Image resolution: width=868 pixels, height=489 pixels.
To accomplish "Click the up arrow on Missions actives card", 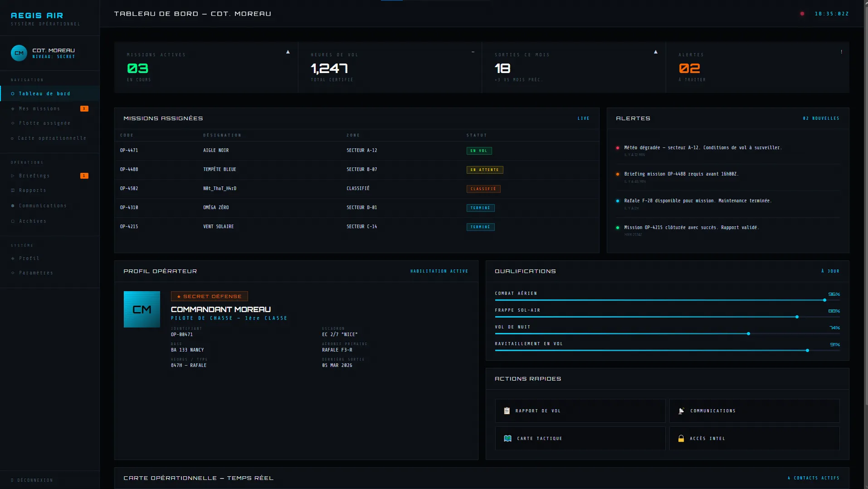I will pos(288,52).
